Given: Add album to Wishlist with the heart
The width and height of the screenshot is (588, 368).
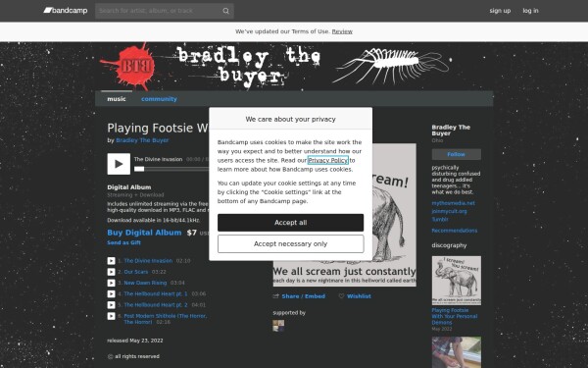Looking at the screenshot, I should [x=355, y=296].
